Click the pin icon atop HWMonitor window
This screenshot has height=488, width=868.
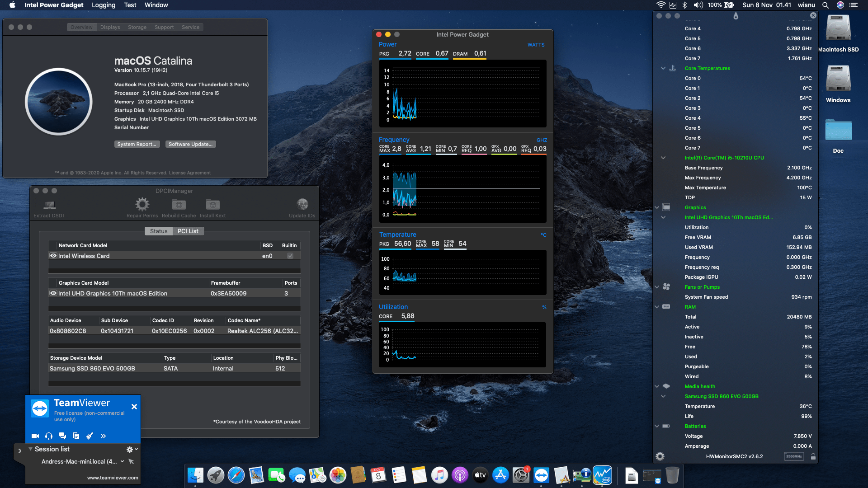(736, 16)
